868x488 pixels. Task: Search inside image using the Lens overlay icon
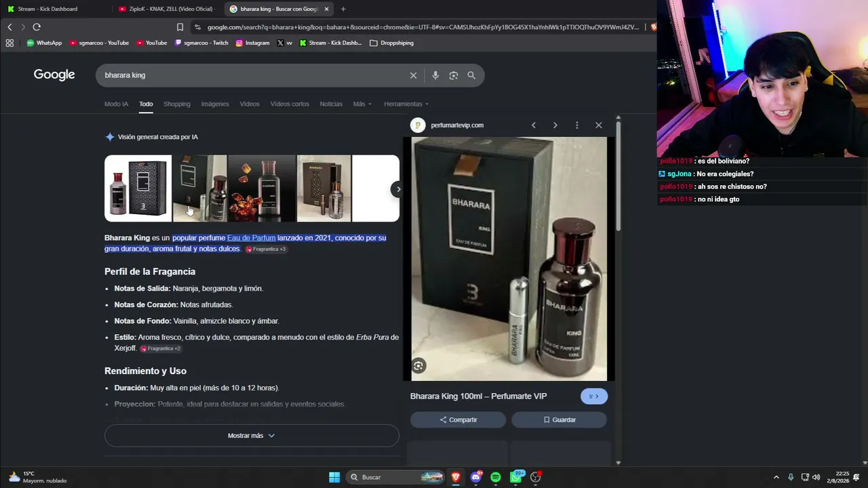(x=418, y=366)
